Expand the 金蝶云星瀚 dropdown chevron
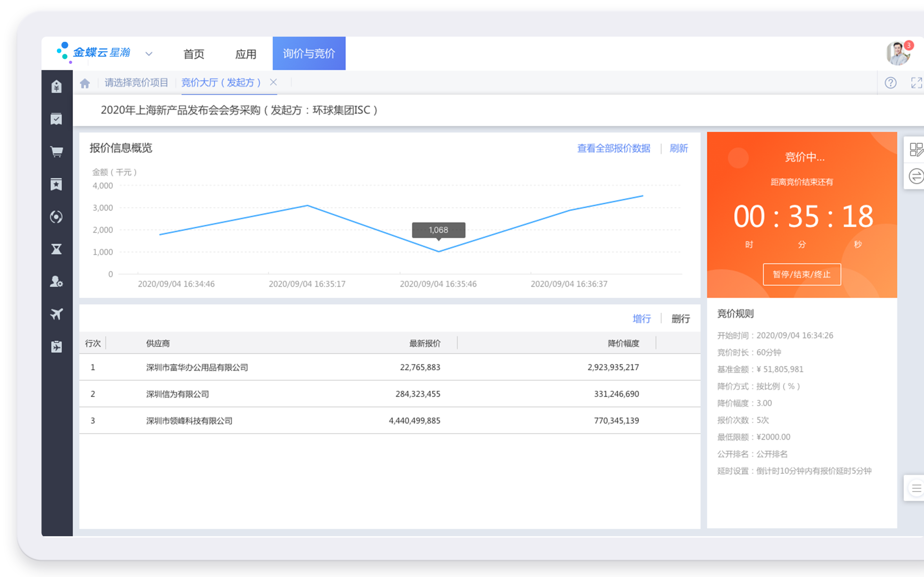The image size is (924, 577). tap(148, 54)
